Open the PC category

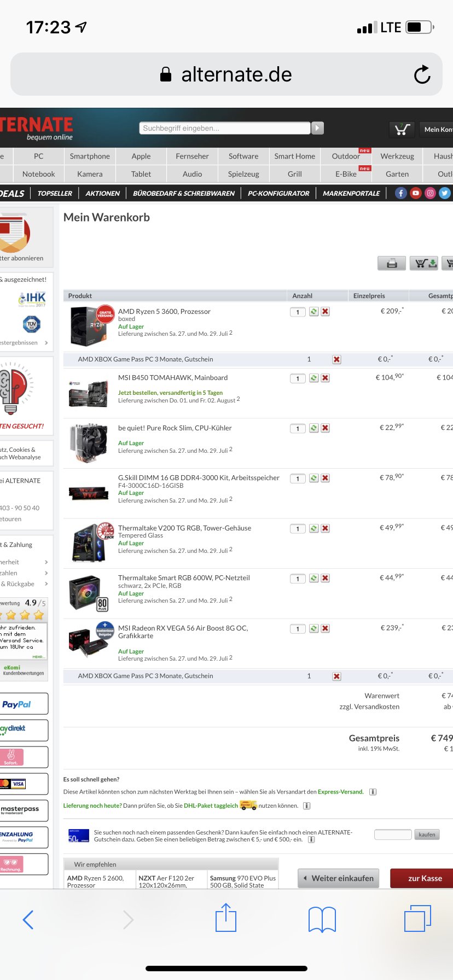38,156
